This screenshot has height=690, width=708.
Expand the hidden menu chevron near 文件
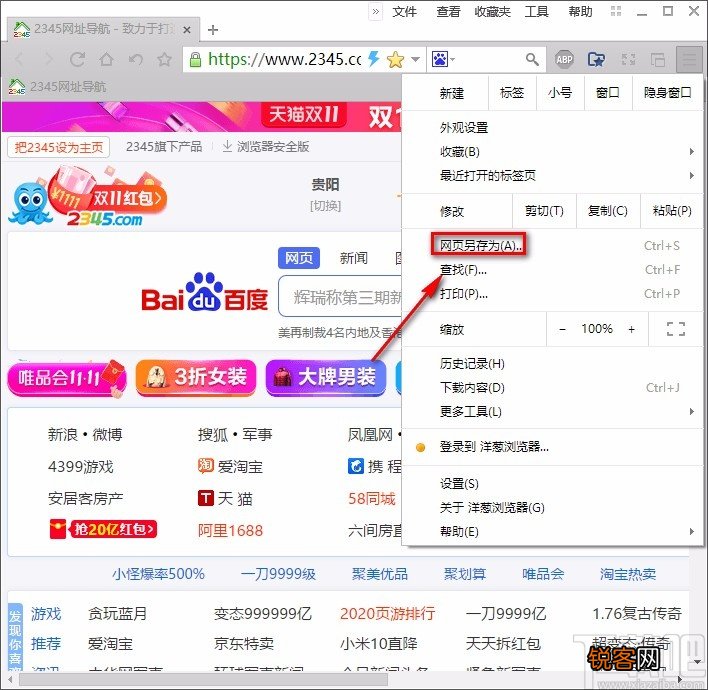(375, 12)
